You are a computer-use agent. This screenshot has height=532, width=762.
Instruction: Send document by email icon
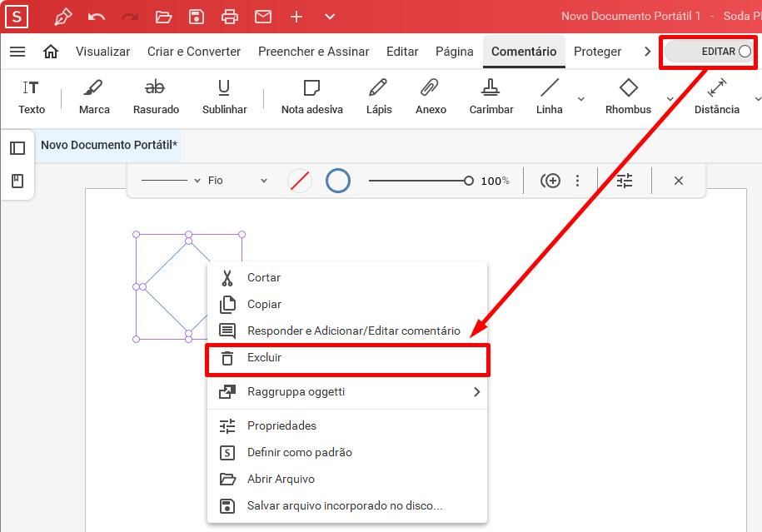(x=263, y=17)
